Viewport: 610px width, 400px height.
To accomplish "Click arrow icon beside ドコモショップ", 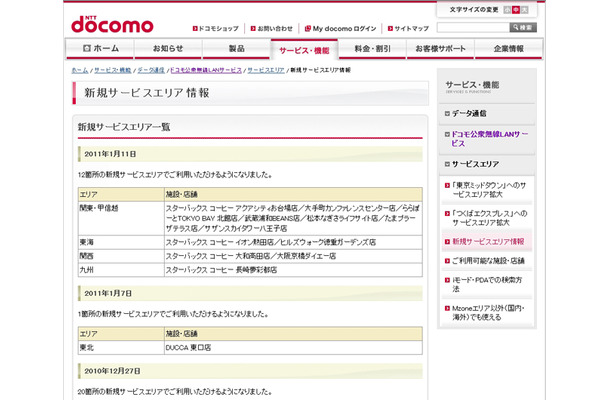I will coord(195,28).
